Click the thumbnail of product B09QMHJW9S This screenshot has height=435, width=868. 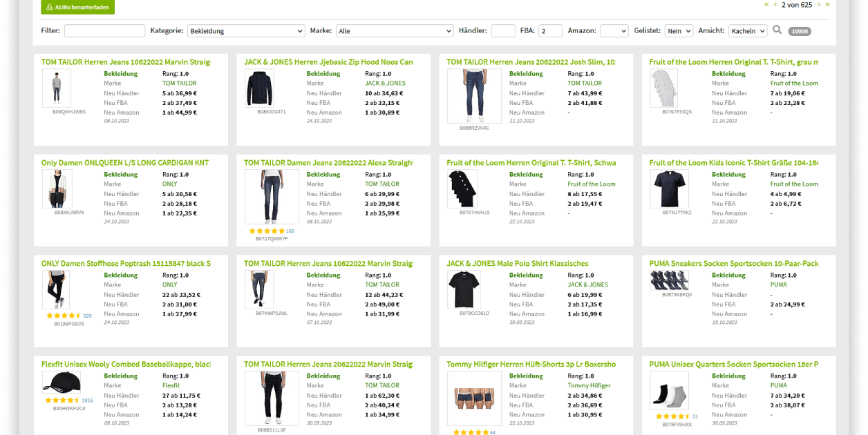[x=57, y=88]
